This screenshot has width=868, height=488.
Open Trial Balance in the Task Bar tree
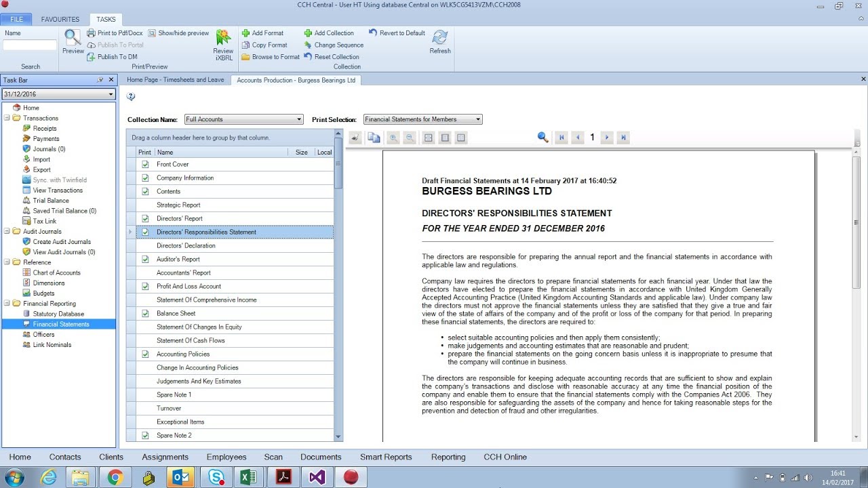51,201
